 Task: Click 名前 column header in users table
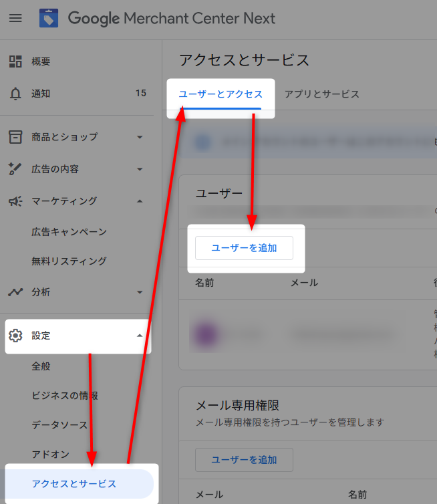click(x=204, y=283)
